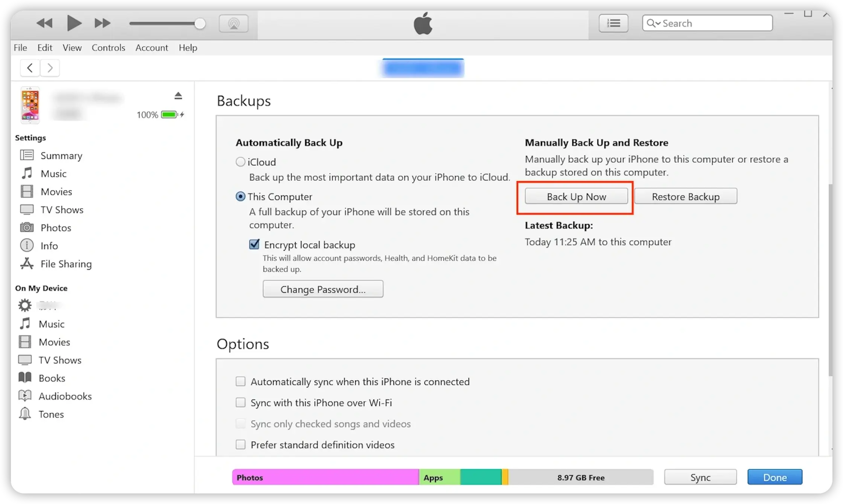
Task: Eject the iPhone using eject icon
Action: click(178, 96)
